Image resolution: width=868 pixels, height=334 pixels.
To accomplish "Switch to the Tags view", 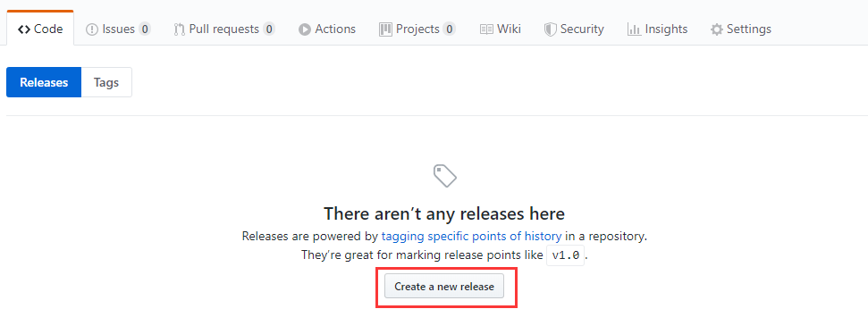I will [106, 82].
